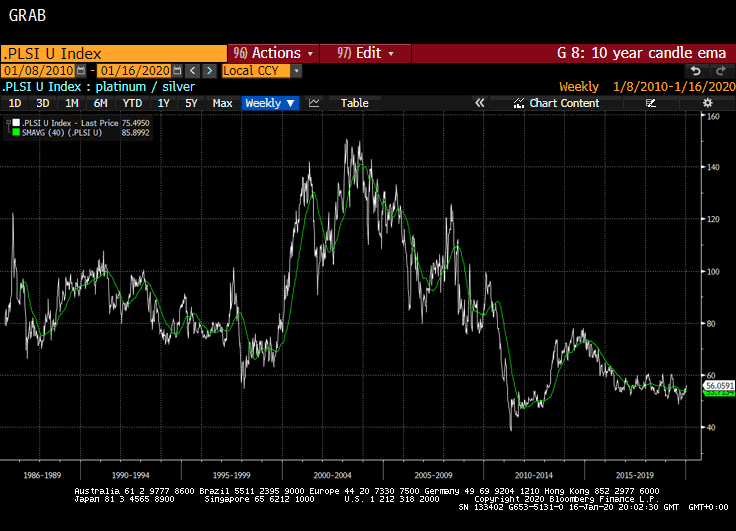Open chart settings gear icon

point(707,103)
